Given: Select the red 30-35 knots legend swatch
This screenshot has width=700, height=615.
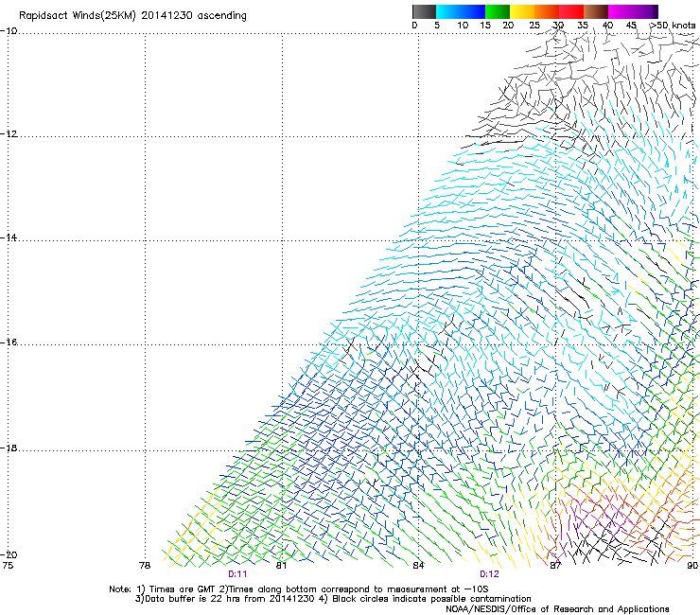Looking at the screenshot, I should (571, 11).
